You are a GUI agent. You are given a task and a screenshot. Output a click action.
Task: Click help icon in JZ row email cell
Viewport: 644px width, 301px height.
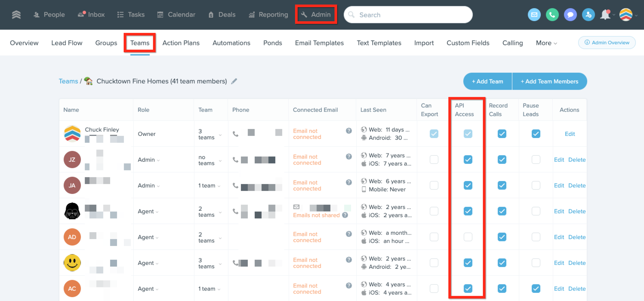pos(349,156)
